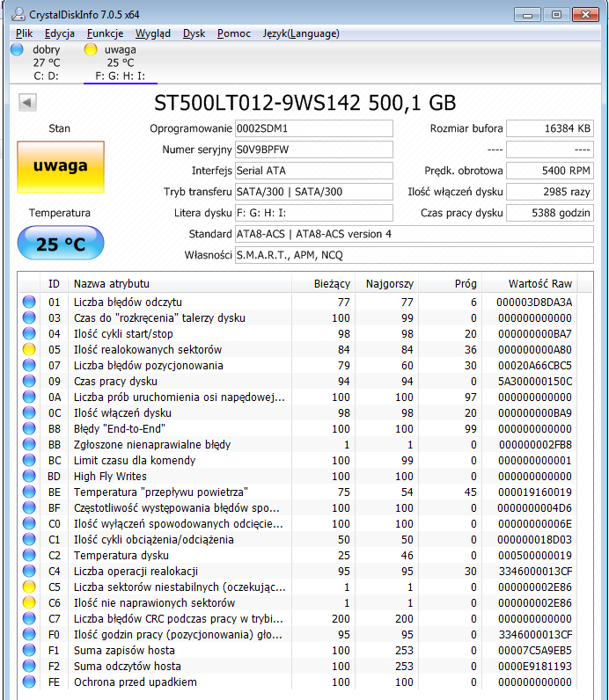The width and height of the screenshot is (609, 700).
Task: Click the Własności field S.M.A.R.T., APM, NCQ
Action: tap(415, 255)
